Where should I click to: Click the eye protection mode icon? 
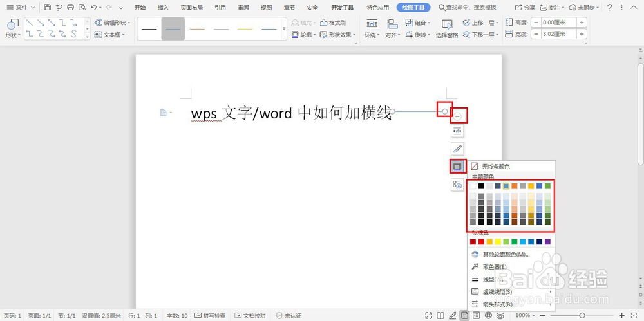point(500,315)
